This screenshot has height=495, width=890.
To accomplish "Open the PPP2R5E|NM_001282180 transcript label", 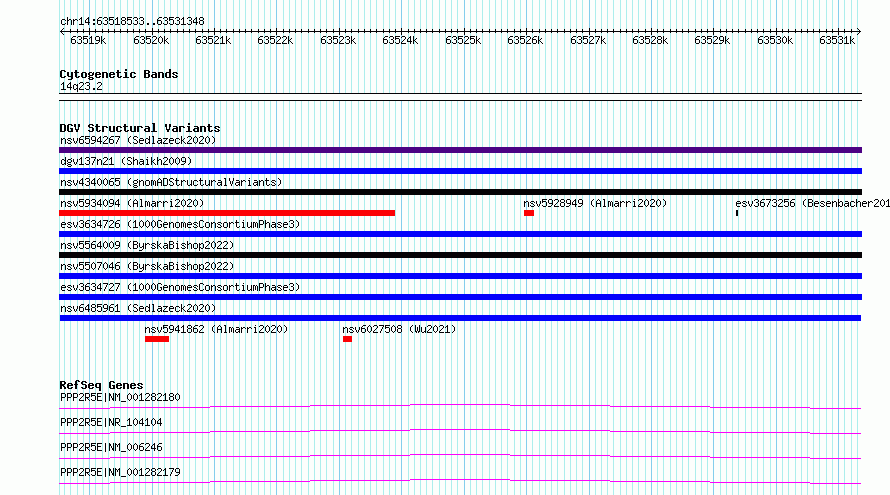I will [120, 397].
